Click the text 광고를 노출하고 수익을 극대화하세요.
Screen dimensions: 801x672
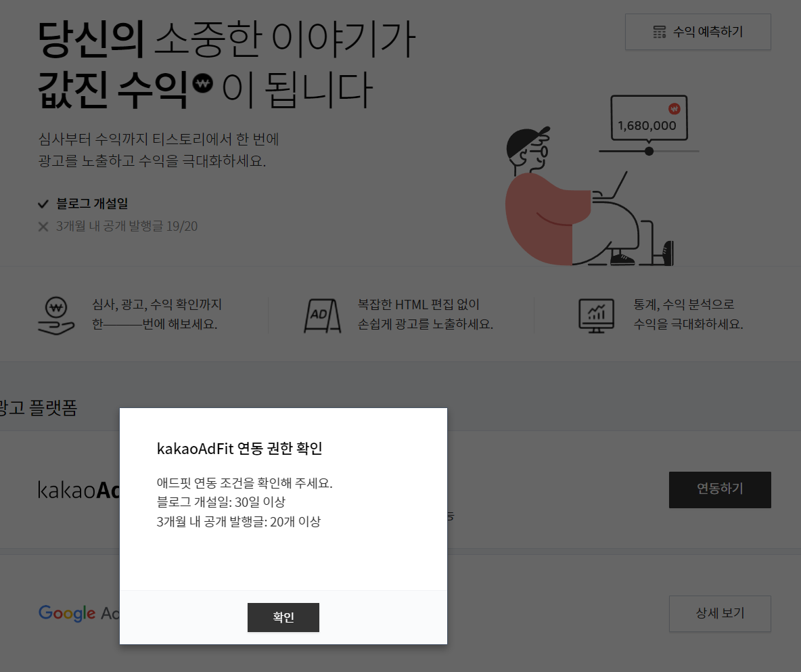152,161
